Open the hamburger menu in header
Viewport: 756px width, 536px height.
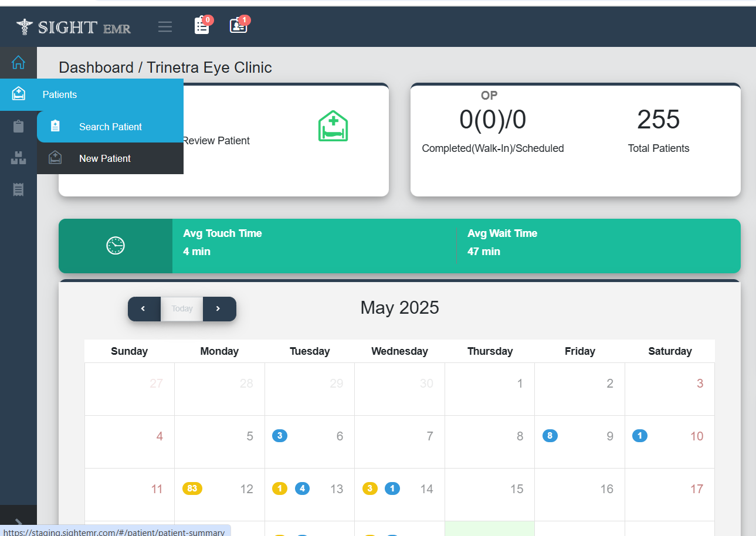pos(165,27)
